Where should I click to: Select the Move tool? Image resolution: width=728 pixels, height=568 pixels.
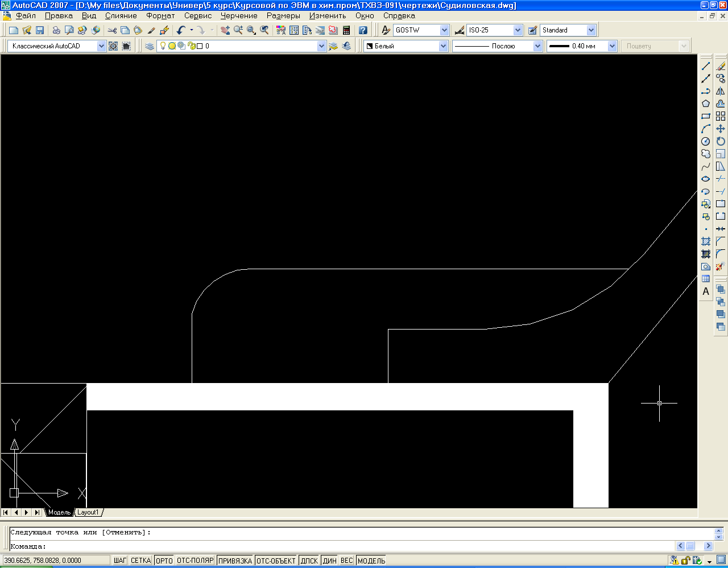(721, 129)
